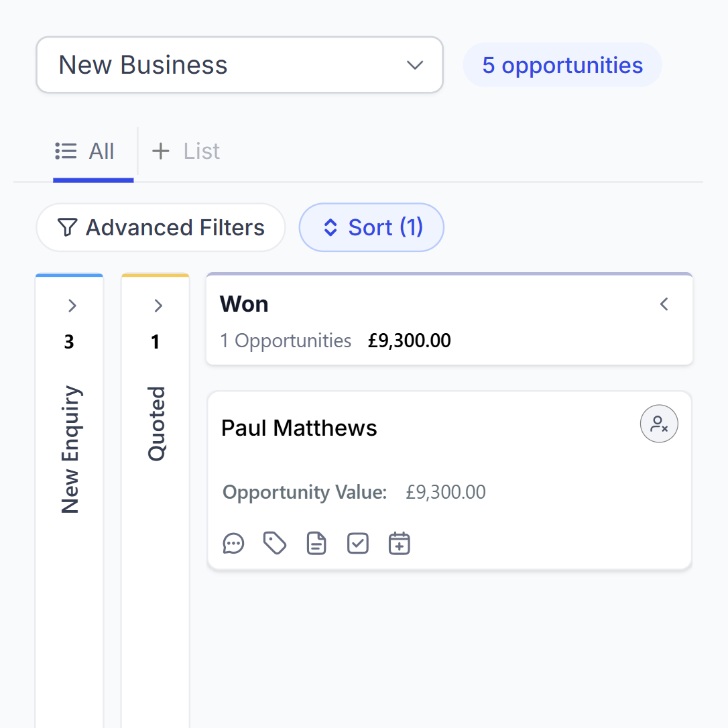Click the unassigned user icon on card
This screenshot has width=728, height=728.
click(x=659, y=424)
